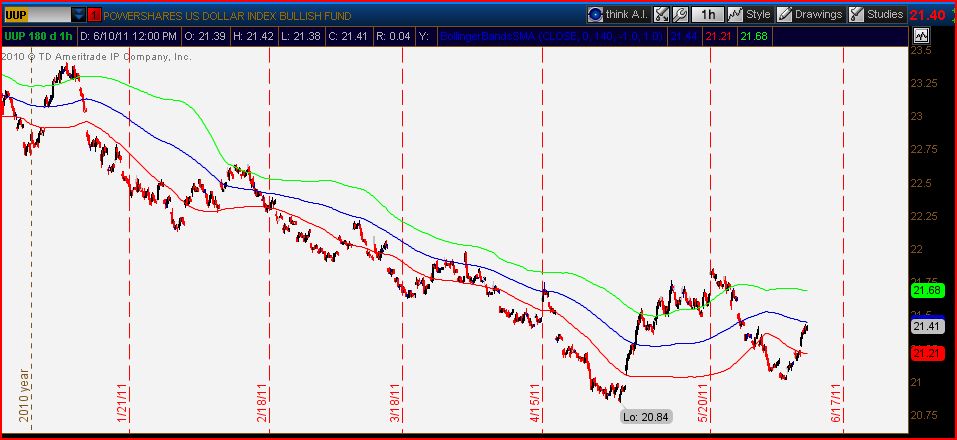
Task: Click the 6/17/11 date marker
Action: click(836, 402)
